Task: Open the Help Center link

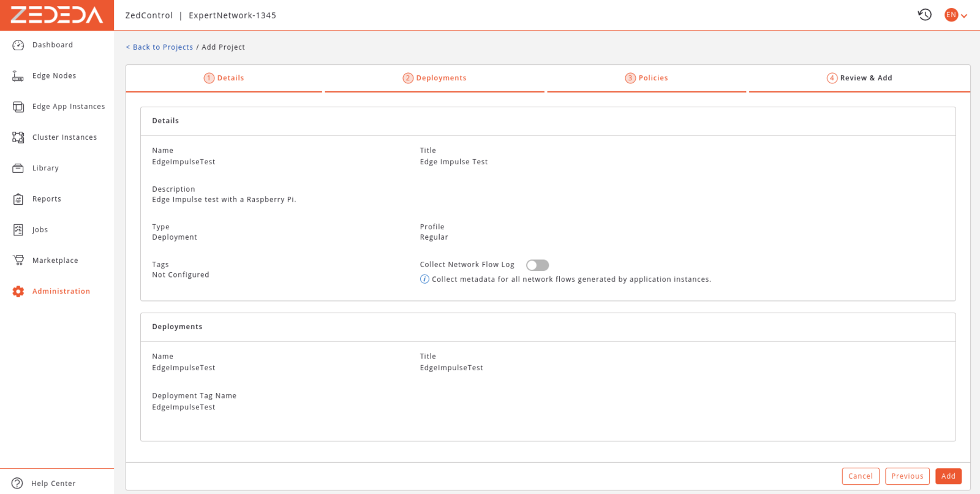Action: click(53, 484)
